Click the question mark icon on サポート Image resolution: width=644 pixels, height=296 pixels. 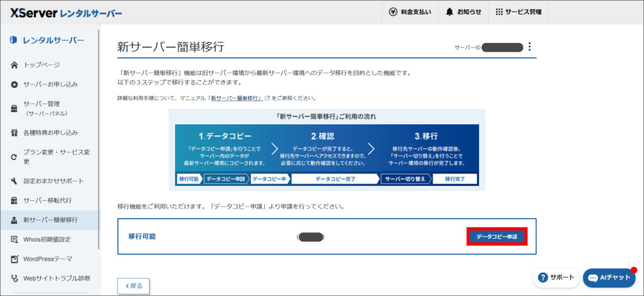[x=543, y=278]
